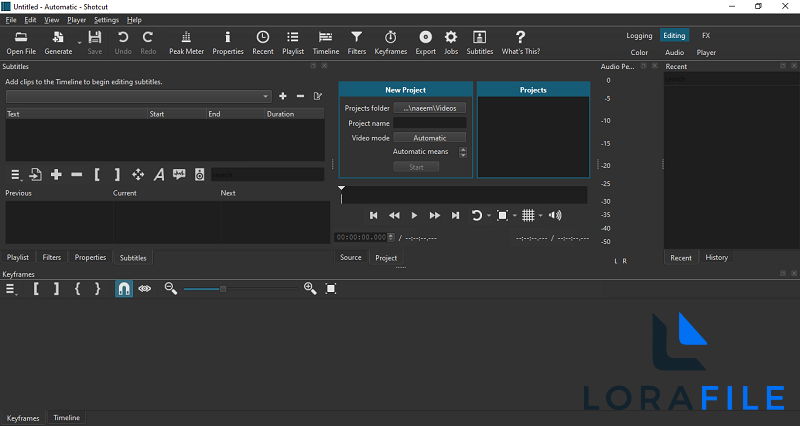Remove the subtitle track with the minus icon
Screen dimensions: 800x426
point(301,96)
